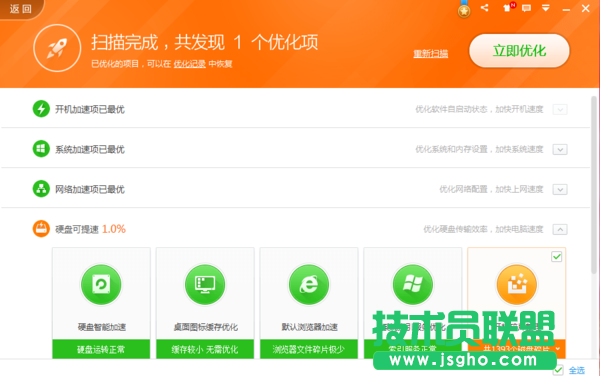Click the 开机加速项已最优 row text
600x376 pixels.
click(90, 109)
